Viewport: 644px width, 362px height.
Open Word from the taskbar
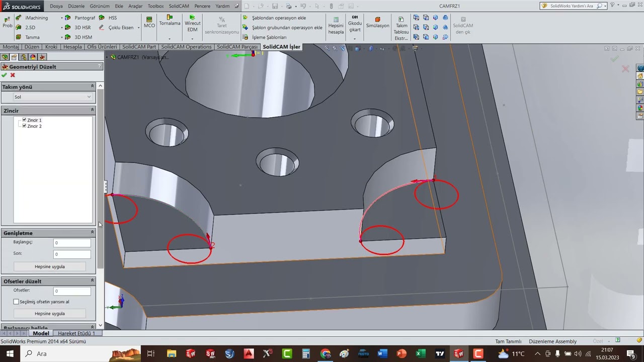point(382,353)
